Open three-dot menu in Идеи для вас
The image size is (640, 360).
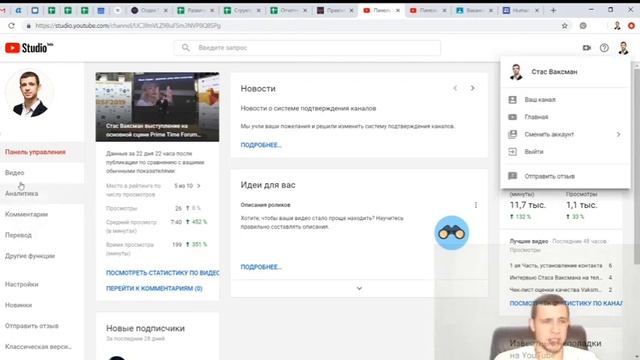476,205
